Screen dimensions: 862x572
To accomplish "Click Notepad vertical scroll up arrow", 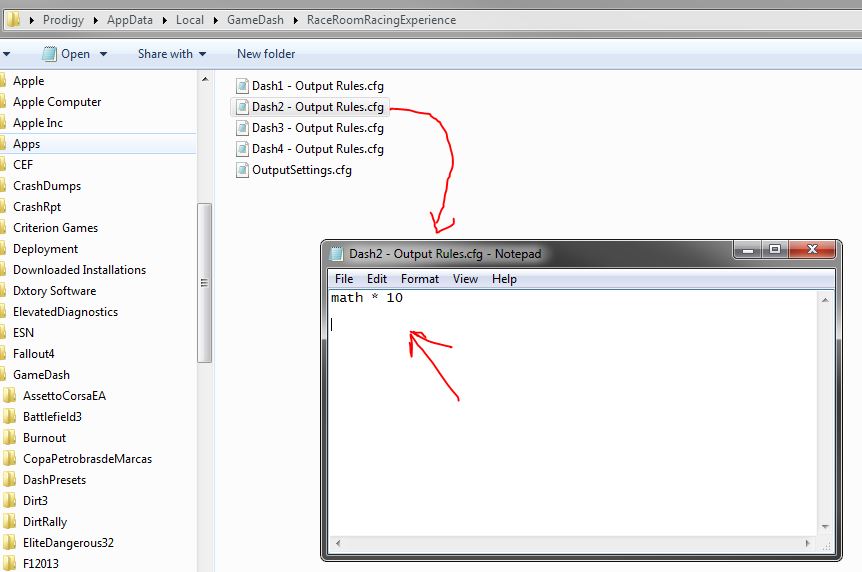I will pos(825,300).
